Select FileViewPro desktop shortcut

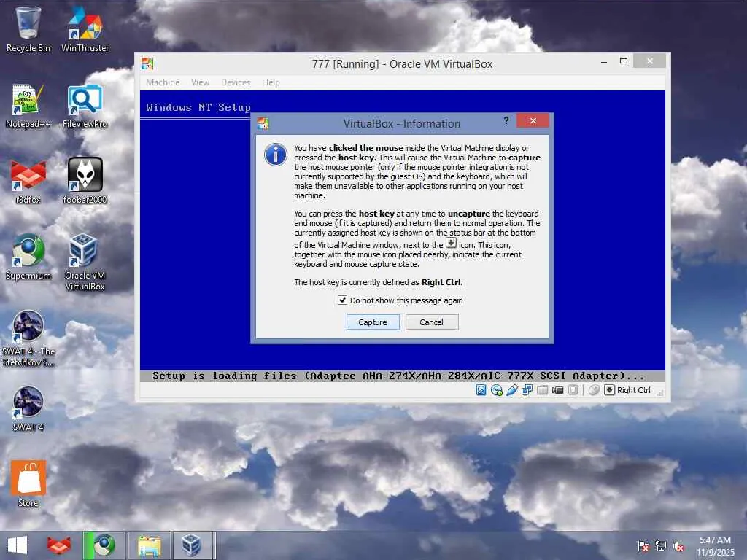[85, 106]
